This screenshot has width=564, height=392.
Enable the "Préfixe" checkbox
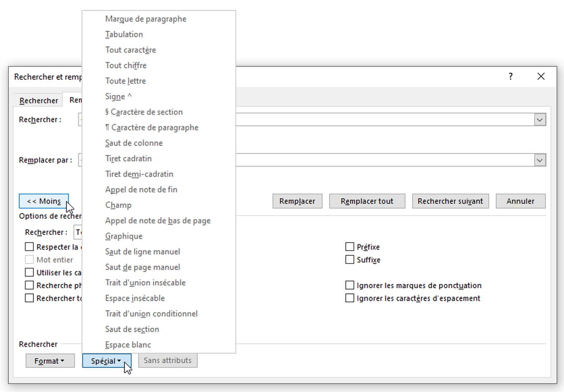click(x=349, y=246)
